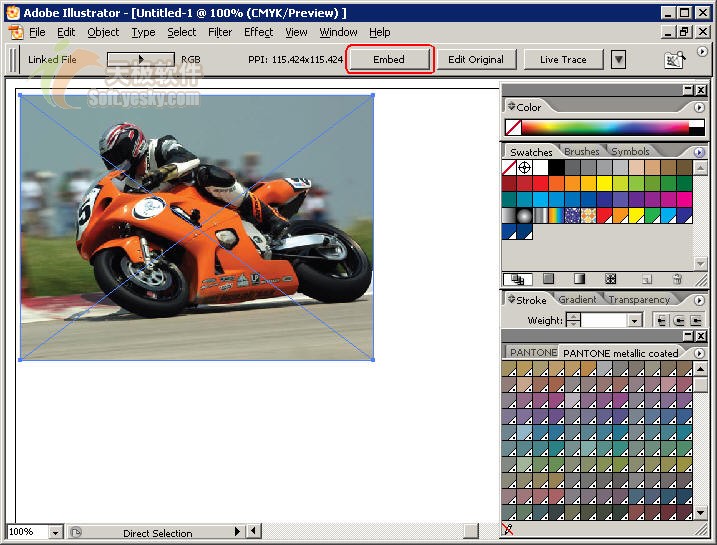Pick a color from the Color spectrum bar
Screen dimensions: 717x545
(600, 127)
